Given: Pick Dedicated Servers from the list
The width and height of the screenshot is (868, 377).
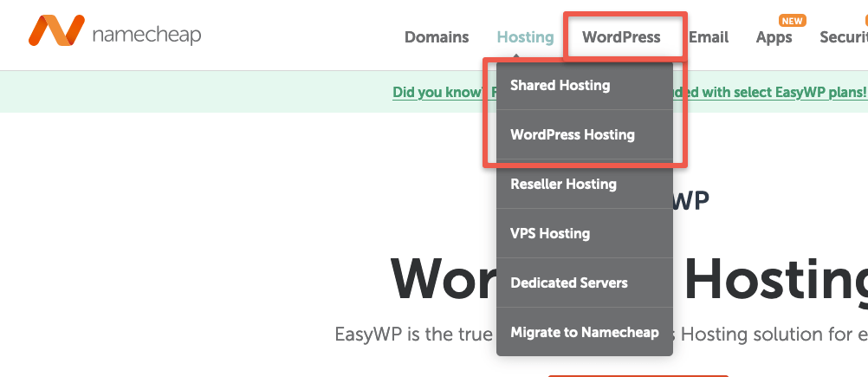Looking at the screenshot, I should 585,283.
